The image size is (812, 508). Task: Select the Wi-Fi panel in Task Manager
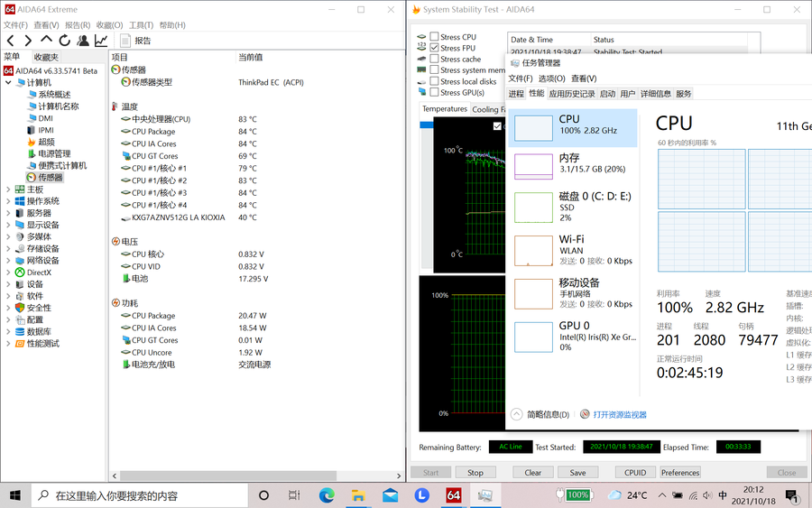point(573,250)
